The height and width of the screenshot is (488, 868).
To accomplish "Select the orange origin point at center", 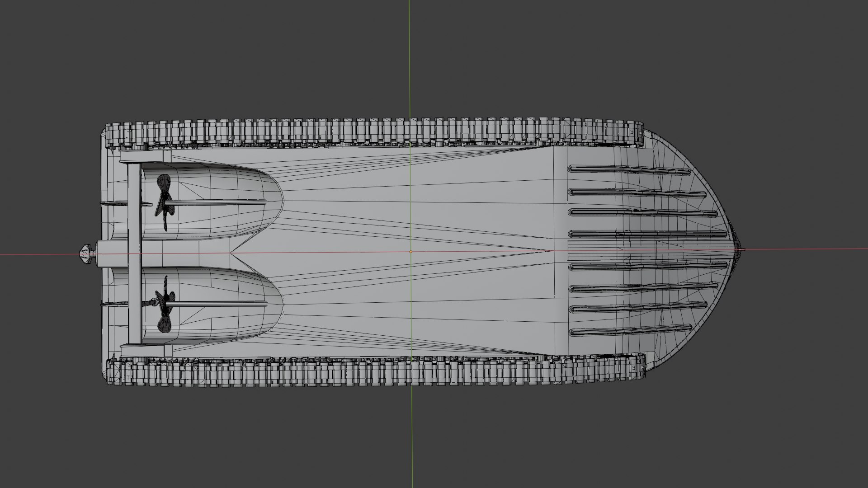I will (411, 252).
